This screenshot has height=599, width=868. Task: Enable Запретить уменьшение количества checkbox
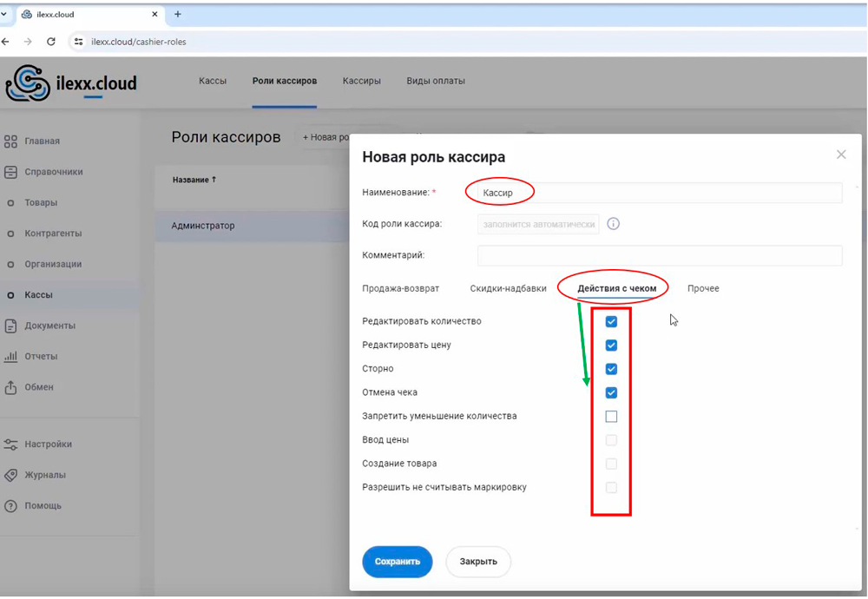click(x=611, y=417)
